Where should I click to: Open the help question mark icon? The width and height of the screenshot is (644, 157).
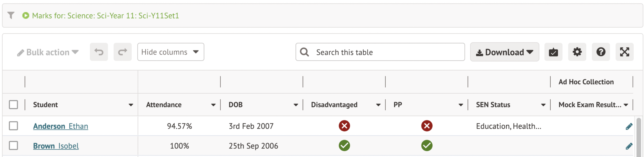601,52
